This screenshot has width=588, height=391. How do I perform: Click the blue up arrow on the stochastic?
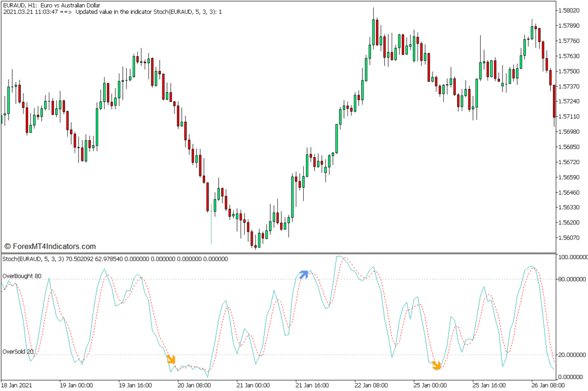(303, 274)
